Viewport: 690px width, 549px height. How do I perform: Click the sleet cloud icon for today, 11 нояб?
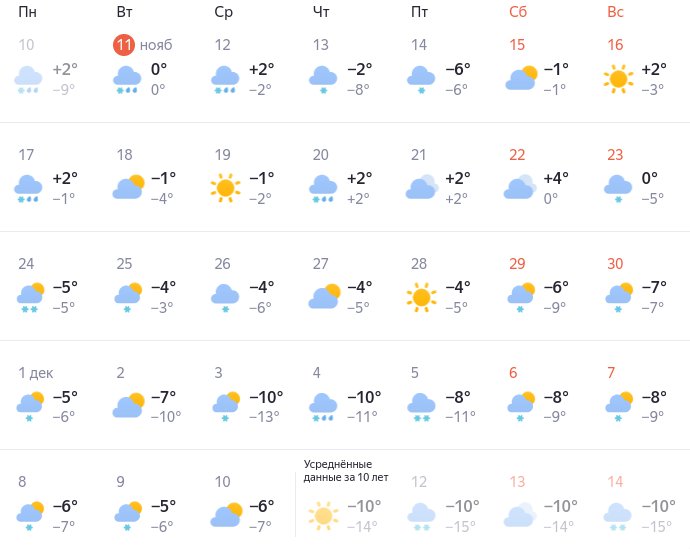(128, 79)
